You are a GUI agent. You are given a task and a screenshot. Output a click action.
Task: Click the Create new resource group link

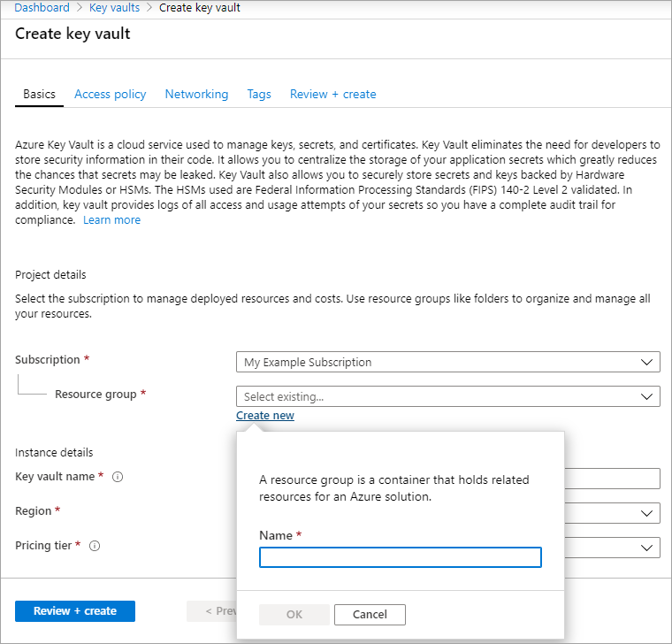265,416
